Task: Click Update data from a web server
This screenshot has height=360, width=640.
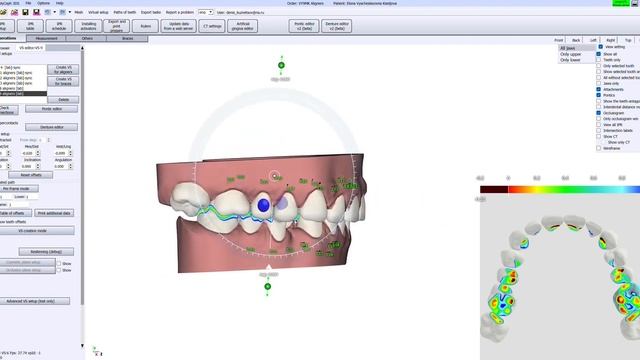Action: tap(178, 26)
